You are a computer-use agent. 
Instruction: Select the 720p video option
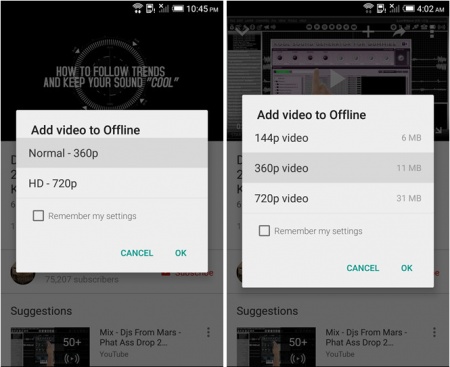[x=338, y=198]
